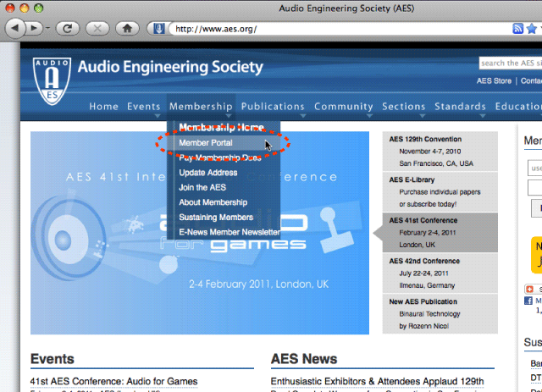542x392 pixels.
Task: Click the password field below the username
Action: point(534,188)
